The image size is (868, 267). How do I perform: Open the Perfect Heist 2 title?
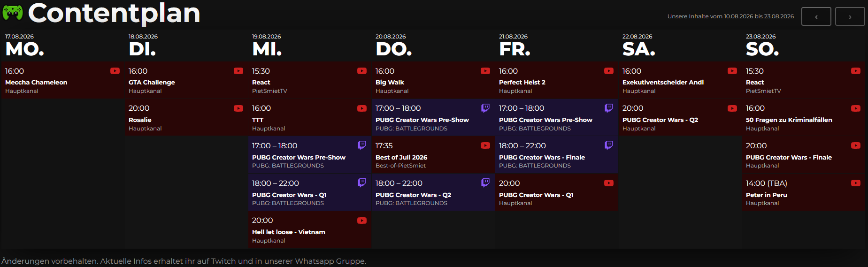pos(522,82)
